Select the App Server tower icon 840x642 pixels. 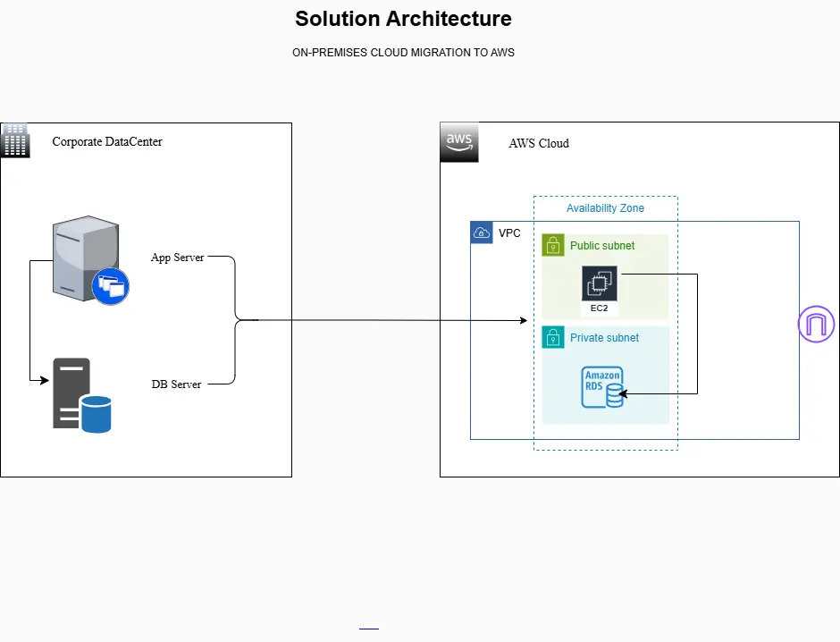tap(88, 258)
